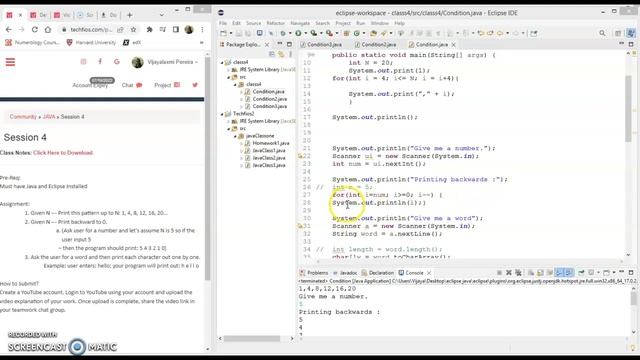Screen dimensions: 640x360
Task: Click Eclipse green Run button
Action: click(298, 33)
